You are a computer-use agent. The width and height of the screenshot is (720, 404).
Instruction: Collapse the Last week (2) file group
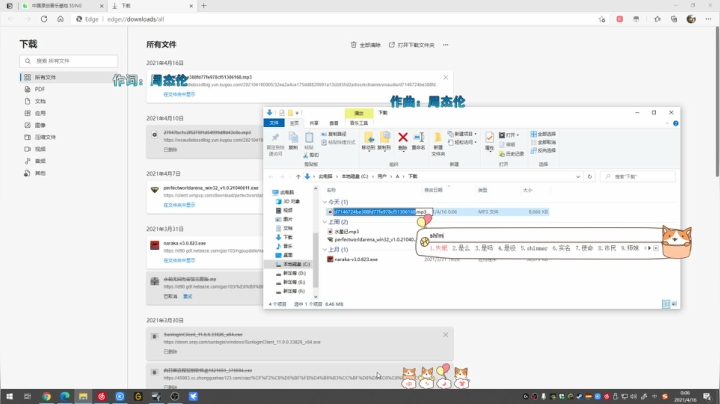tap(325, 222)
